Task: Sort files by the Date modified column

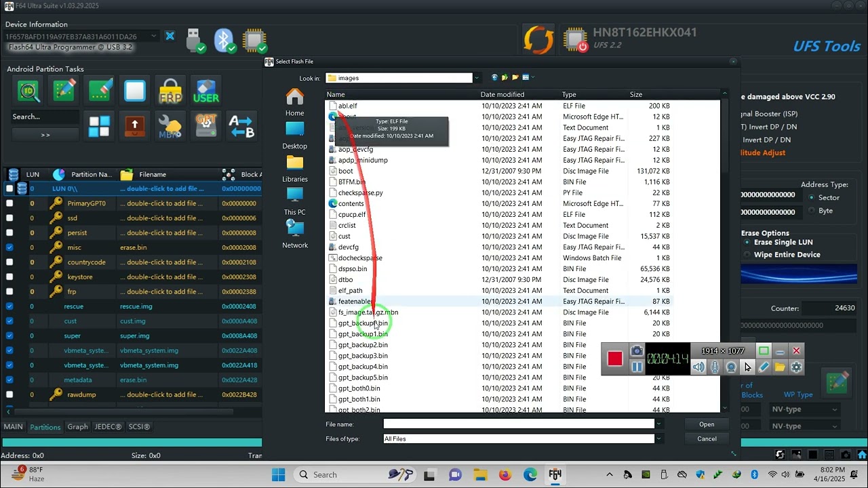Action: 502,95
